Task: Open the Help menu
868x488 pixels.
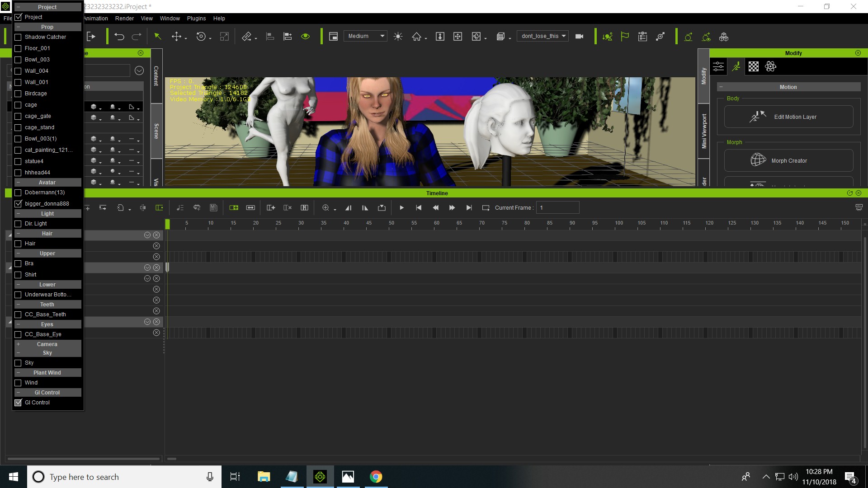Action: point(219,19)
